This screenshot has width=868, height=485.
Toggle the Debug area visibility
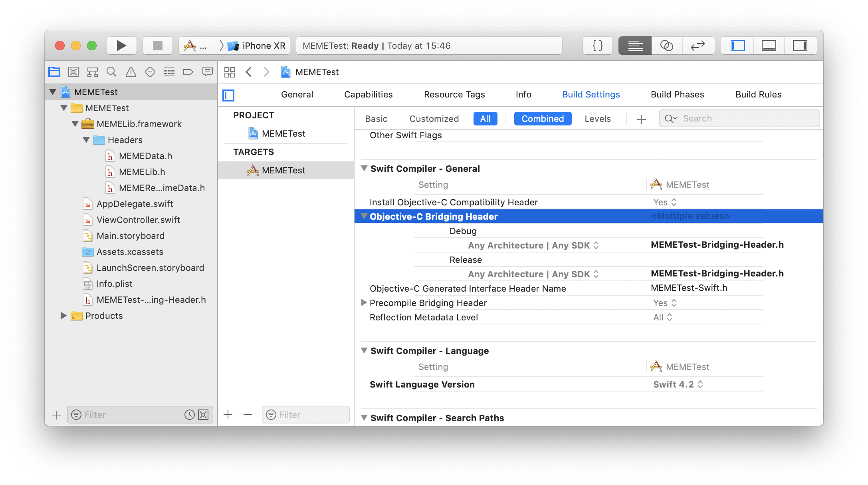(x=769, y=46)
